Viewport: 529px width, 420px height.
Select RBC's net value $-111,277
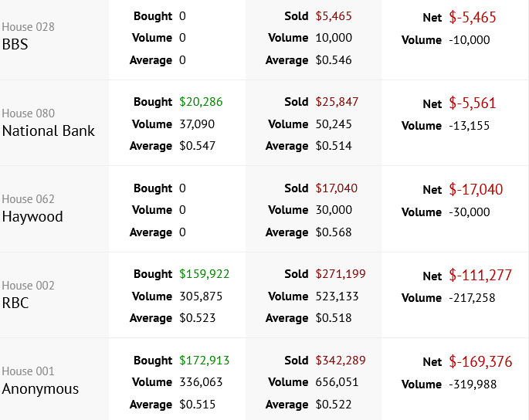coord(480,276)
